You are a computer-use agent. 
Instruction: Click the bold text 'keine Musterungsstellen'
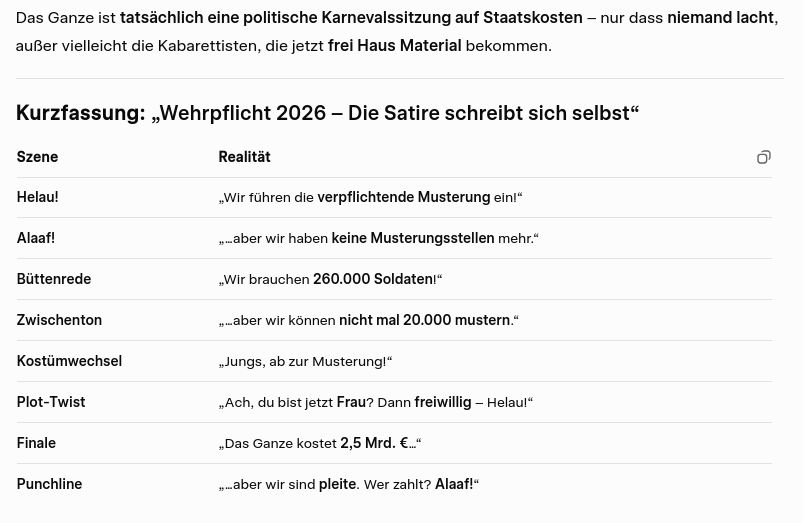point(412,238)
